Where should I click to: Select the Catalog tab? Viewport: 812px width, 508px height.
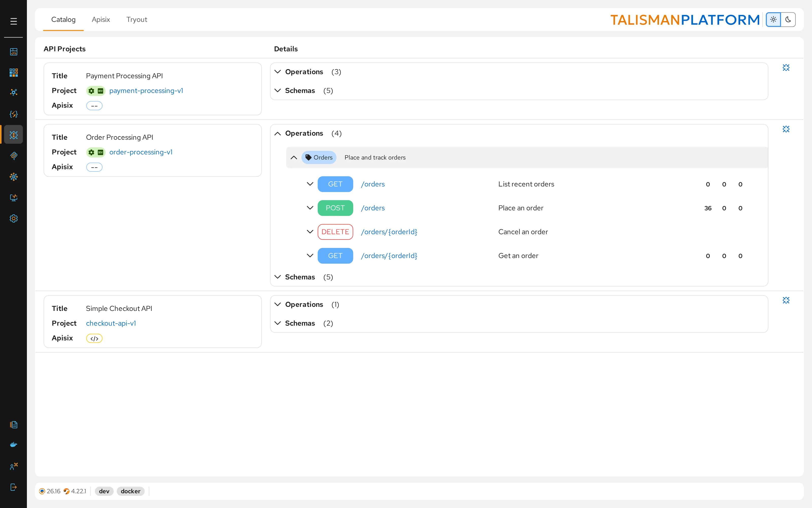click(x=63, y=20)
